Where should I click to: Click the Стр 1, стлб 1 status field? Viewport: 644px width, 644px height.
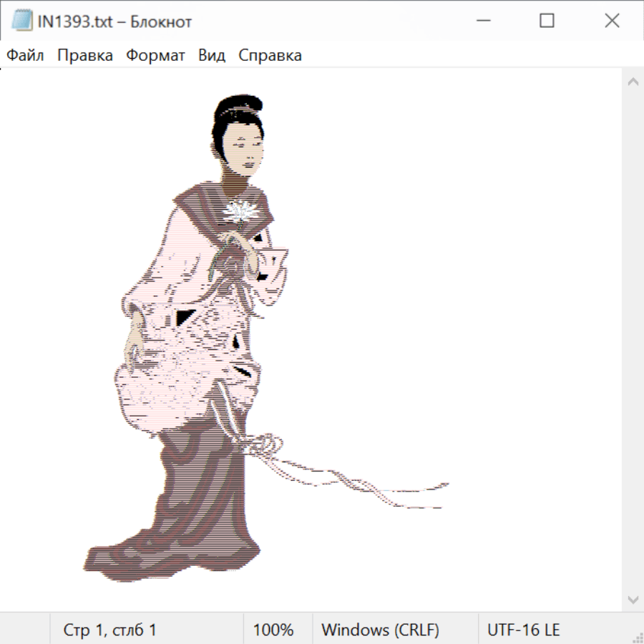(x=110, y=630)
